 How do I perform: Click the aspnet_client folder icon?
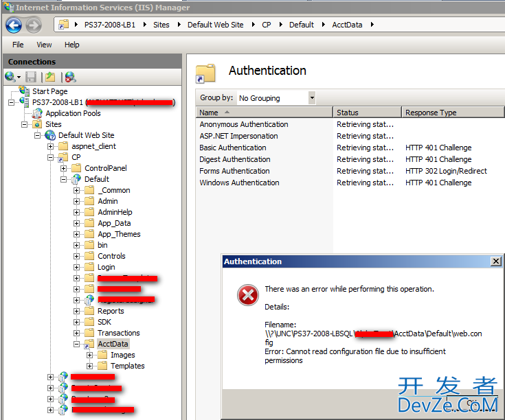coord(63,146)
